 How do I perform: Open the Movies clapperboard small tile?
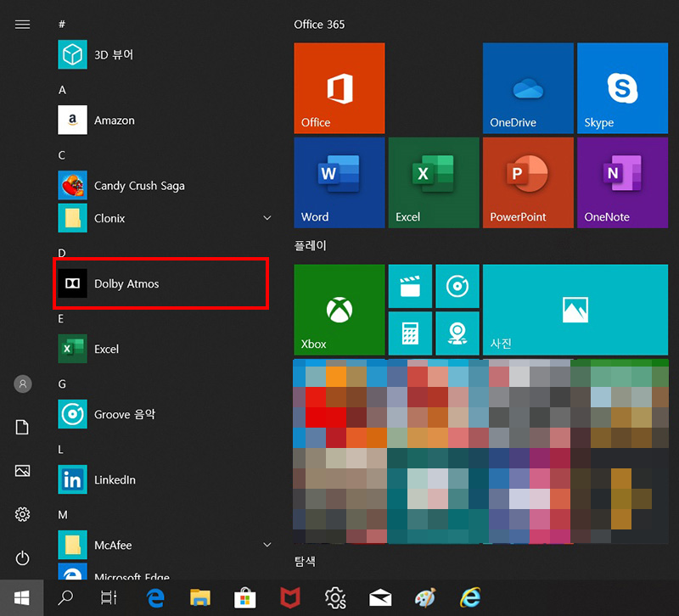point(410,286)
